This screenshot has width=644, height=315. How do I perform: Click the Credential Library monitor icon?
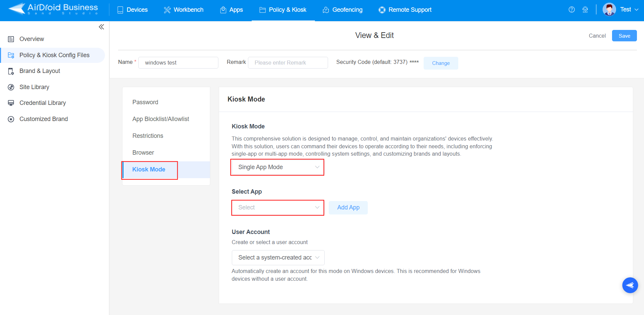(11, 103)
